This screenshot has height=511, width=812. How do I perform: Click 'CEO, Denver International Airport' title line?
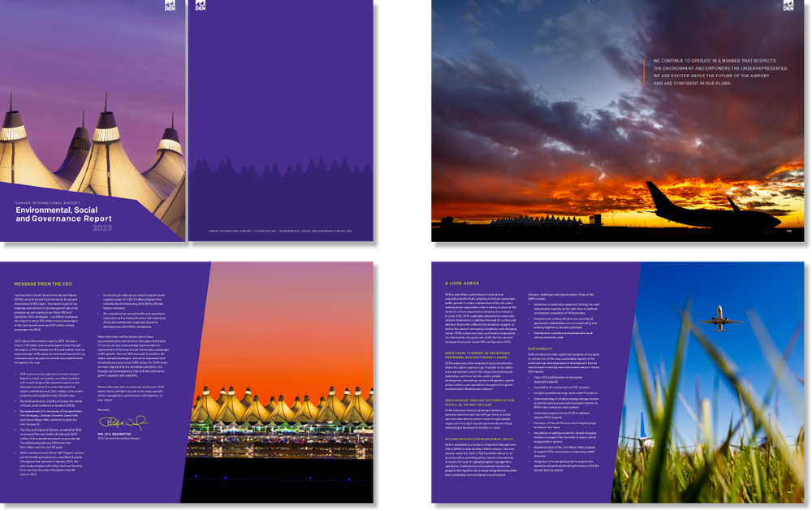coord(119,439)
